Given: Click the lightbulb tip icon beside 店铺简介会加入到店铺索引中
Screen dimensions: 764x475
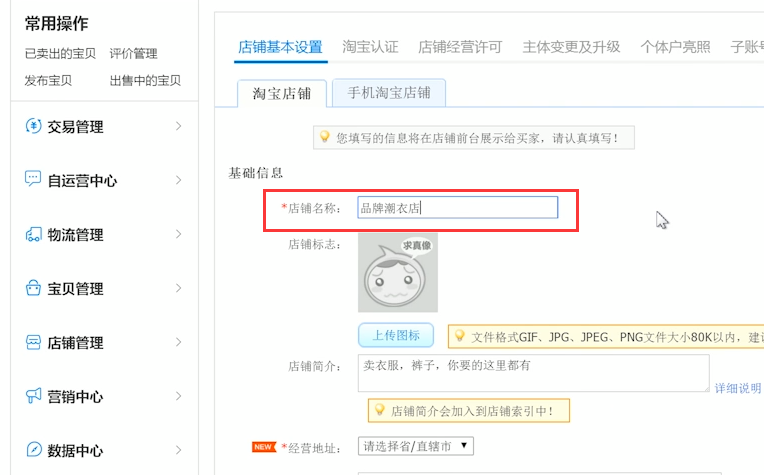Looking at the screenshot, I should pos(380,410).
